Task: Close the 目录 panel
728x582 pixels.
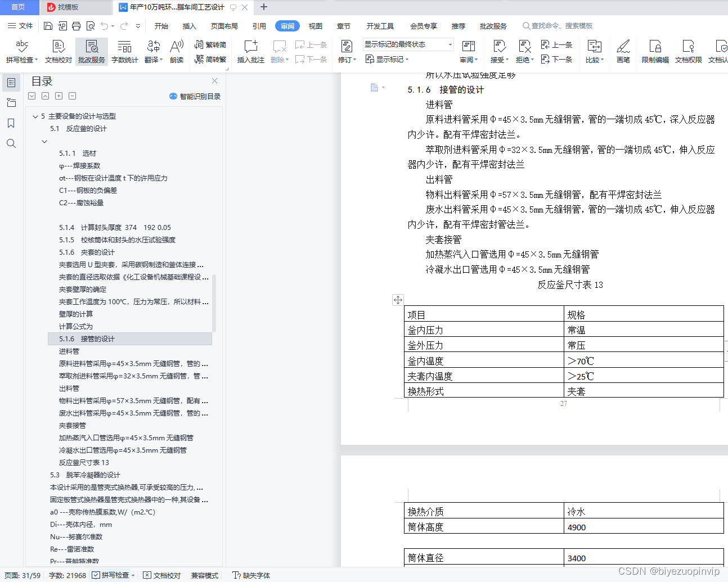Action: click(214, 81)
